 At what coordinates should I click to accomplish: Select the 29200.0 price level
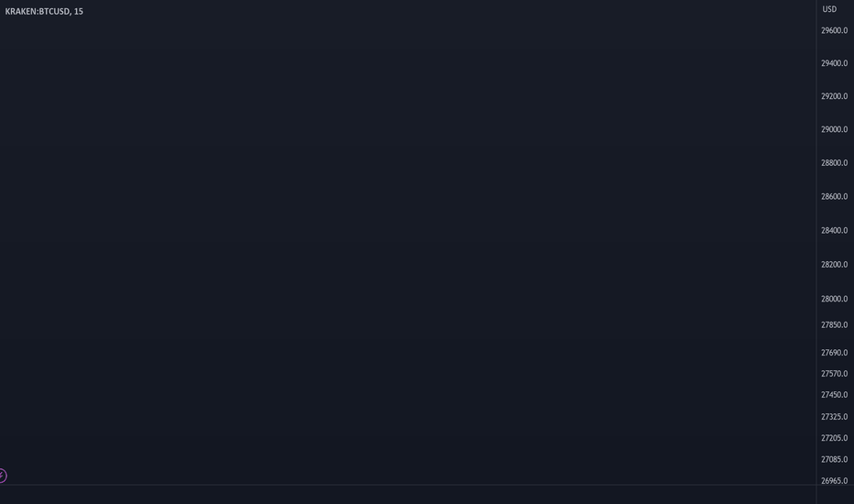(x=834, y=96)
